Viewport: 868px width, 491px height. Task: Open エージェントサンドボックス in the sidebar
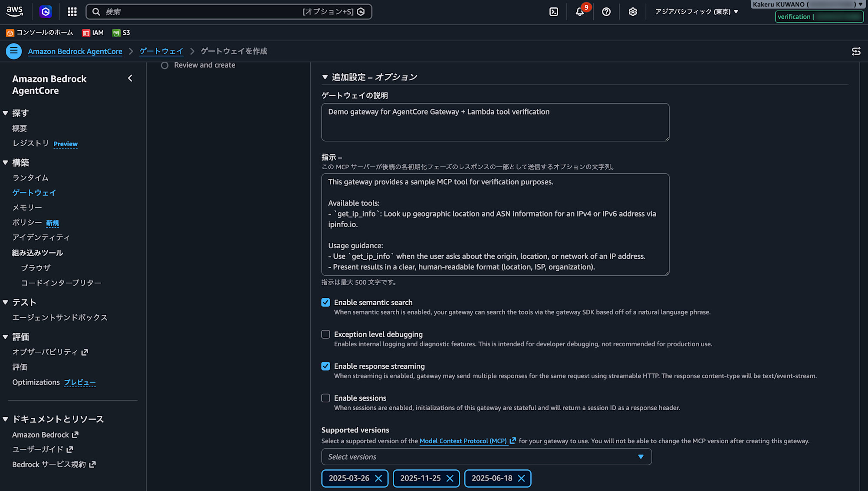60,318
